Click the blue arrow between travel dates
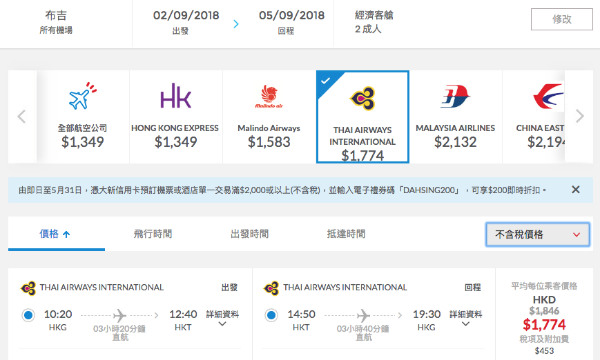Image resolution: width=600 pixels, height=360 pixels. [236, 24]
